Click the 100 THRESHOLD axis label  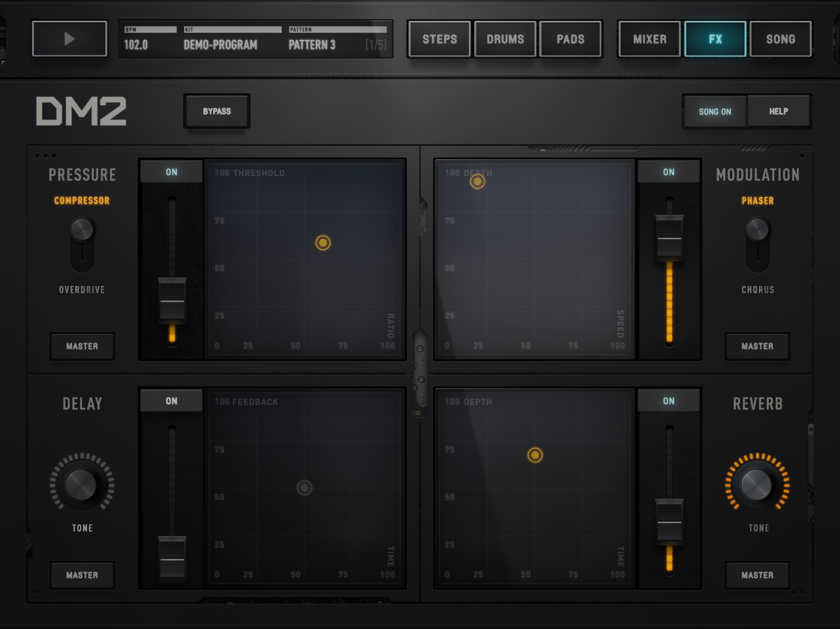[250, 173]
